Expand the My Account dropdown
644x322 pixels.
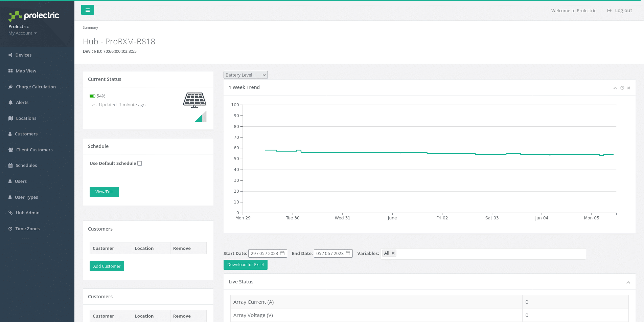[23, 33]
